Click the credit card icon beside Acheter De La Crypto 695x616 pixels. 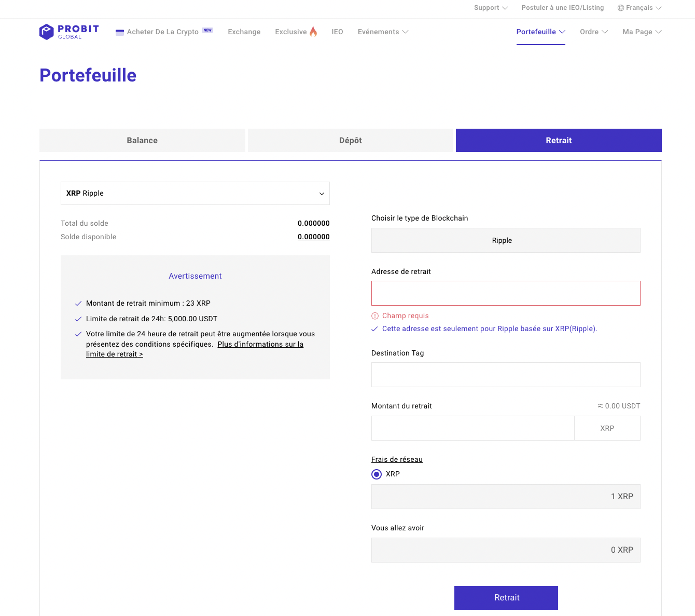pyautogui.click(x=120, y=32)
